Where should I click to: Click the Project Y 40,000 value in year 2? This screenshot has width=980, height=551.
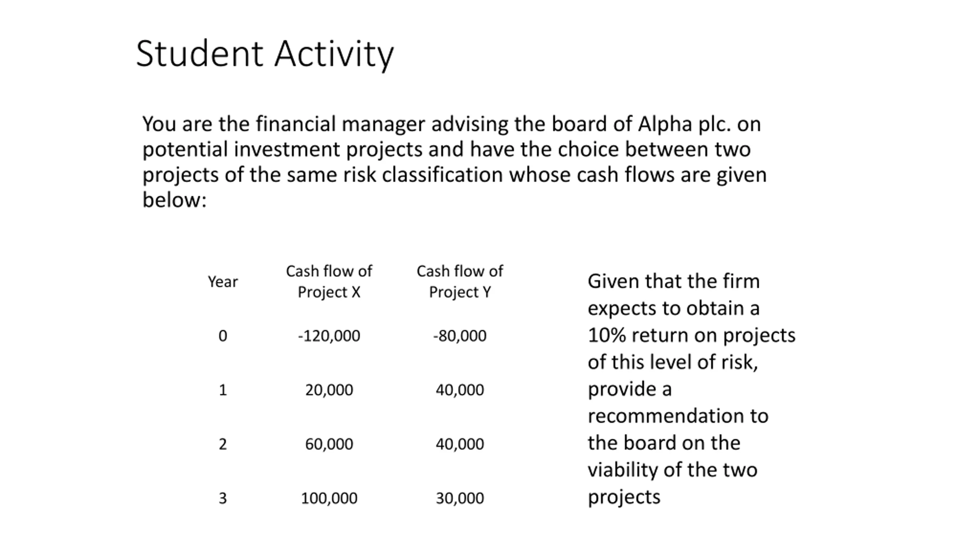[460, 444]
